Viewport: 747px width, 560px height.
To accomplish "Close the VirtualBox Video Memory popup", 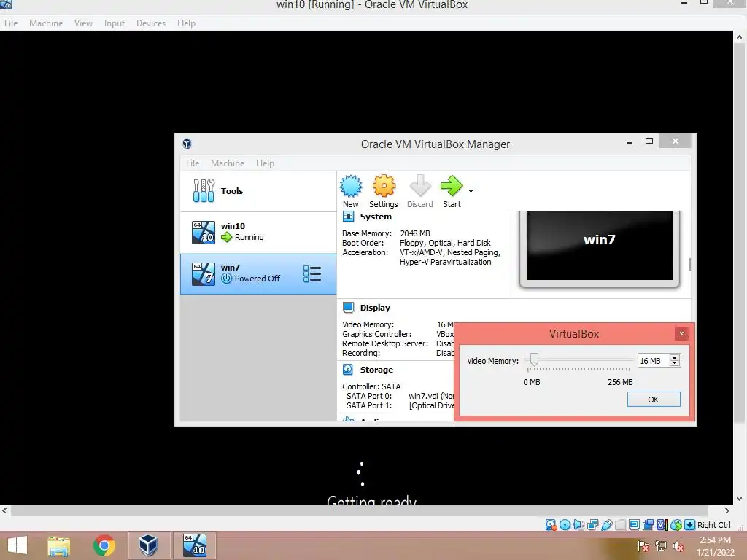I will click(x=682, y=333).
